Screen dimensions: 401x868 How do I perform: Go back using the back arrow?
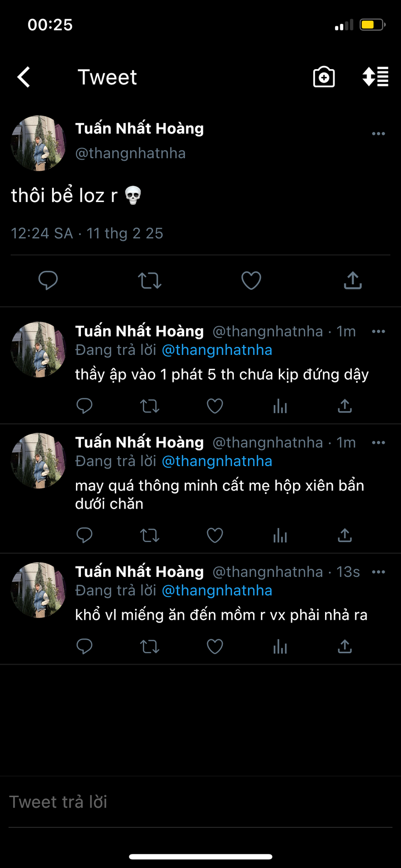click(24, 77)
